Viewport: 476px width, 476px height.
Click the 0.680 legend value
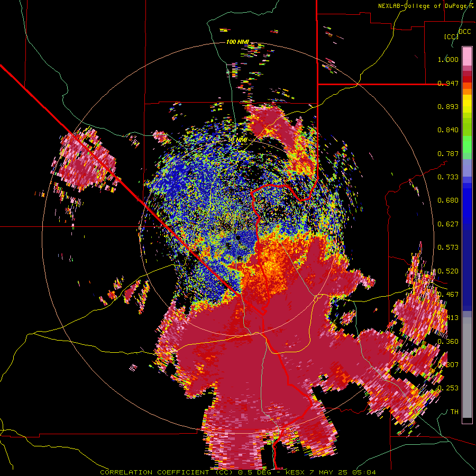click(448, 200)
